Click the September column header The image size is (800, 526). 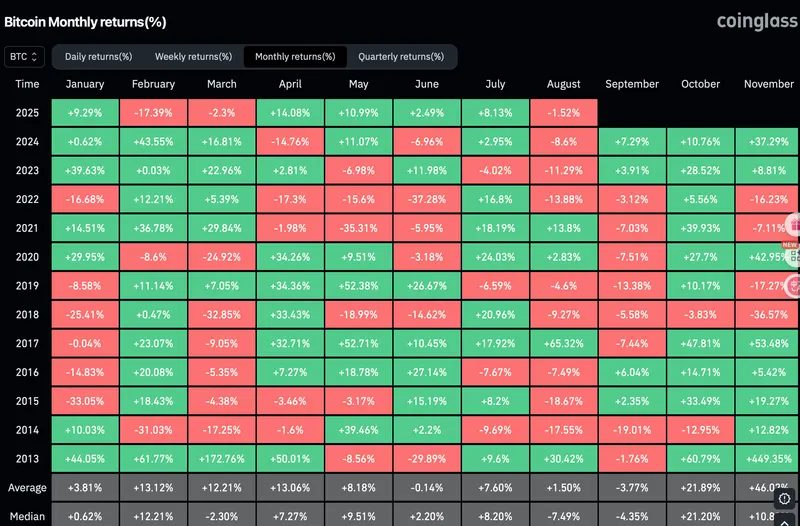pyautogui.click(x=632, y=84)
